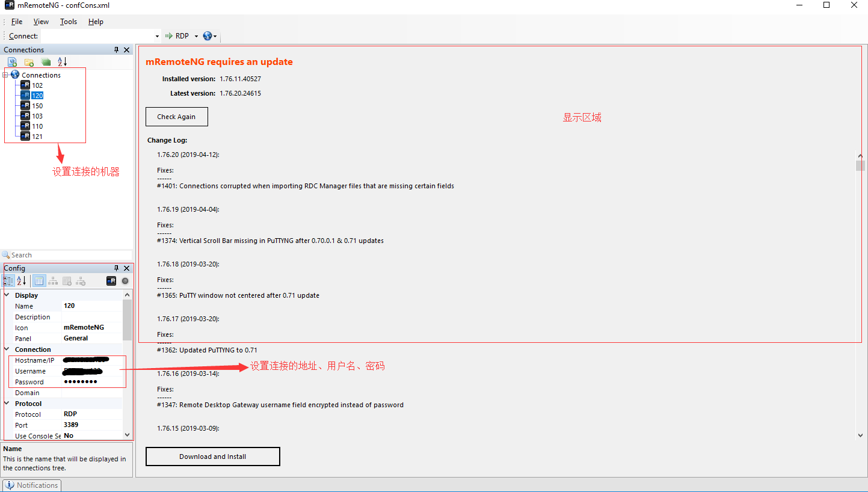This screenshot has height=492, width=868.
Task: Open the Panel value General
Action: [92, 339]
